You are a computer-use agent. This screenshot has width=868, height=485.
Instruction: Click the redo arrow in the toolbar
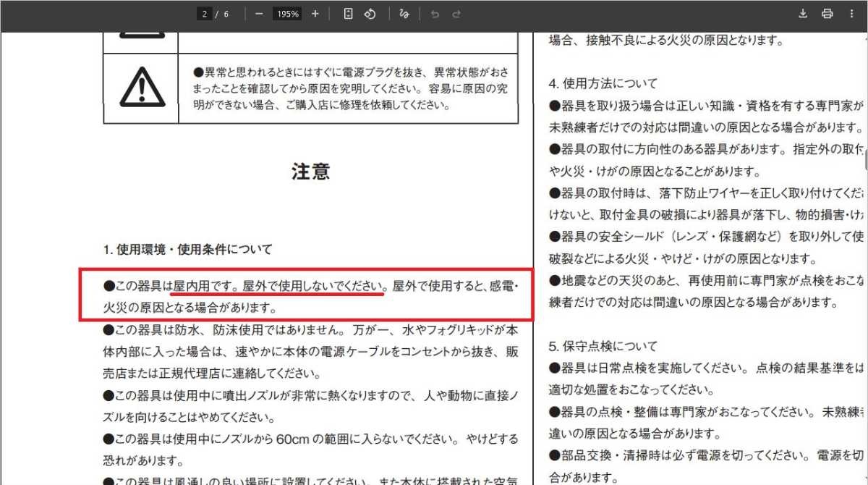pyautogui.click(x=456, y=14)
